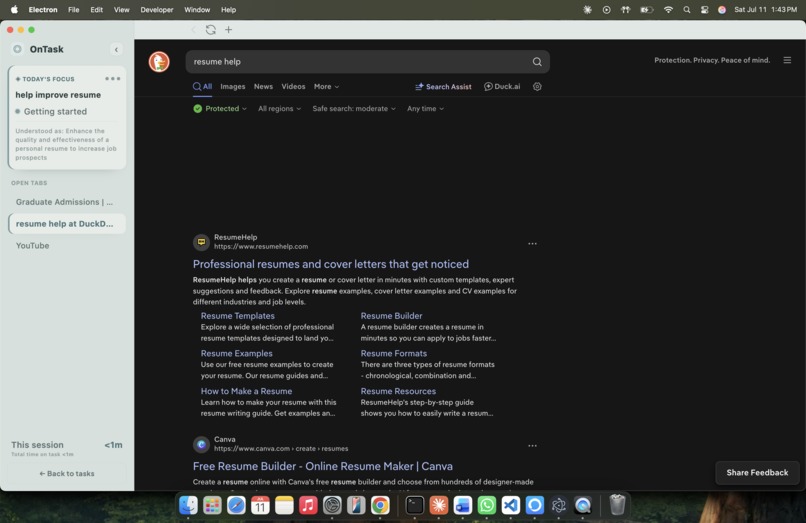Open Resume Examples sitelink
Viewport: 806px width, 523px height.
tap(236, 353)
